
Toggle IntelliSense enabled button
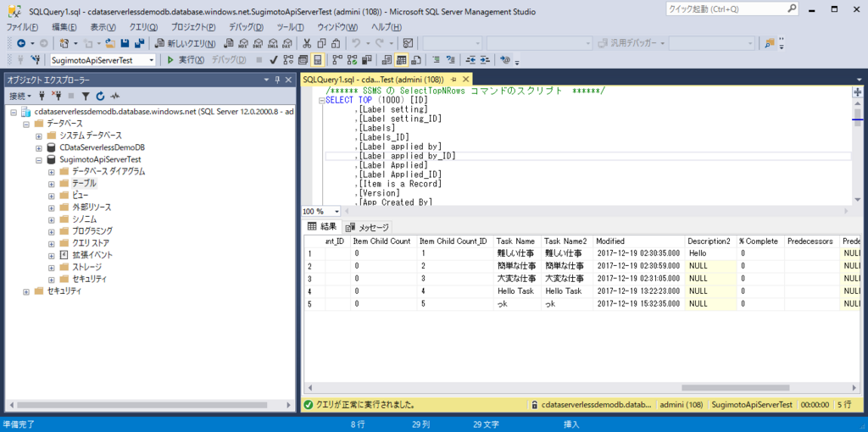pyautogui.click(x=317, y=60)
